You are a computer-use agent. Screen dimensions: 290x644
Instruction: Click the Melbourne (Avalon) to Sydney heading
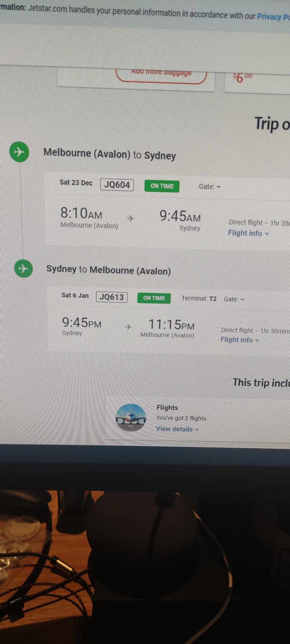click(109, 154)
